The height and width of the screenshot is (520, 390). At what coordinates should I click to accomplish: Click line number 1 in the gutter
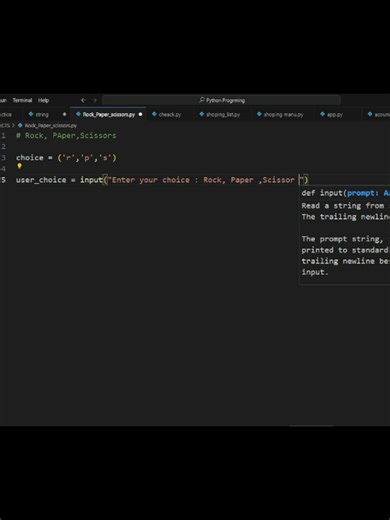tap(3, 135)
